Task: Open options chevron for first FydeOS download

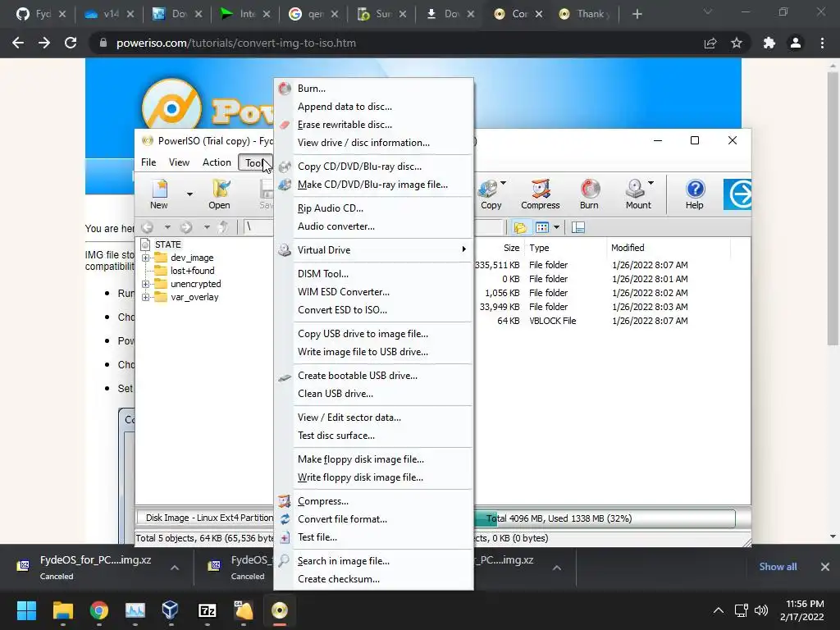Action: pos(175,568)
